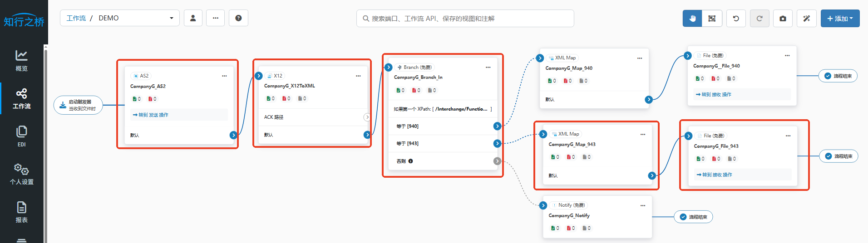Click the undo arrow button
Viewport: 868px width, 243px height.
(x=736, y=19)
